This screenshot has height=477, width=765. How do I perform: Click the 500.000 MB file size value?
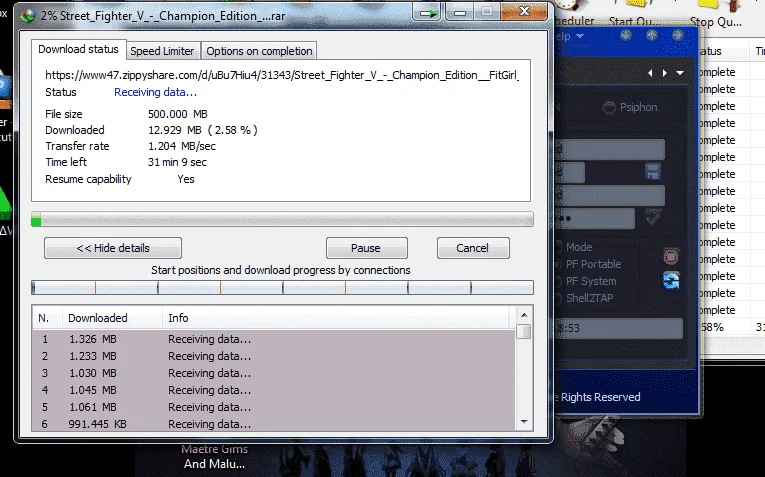[178, 114]
